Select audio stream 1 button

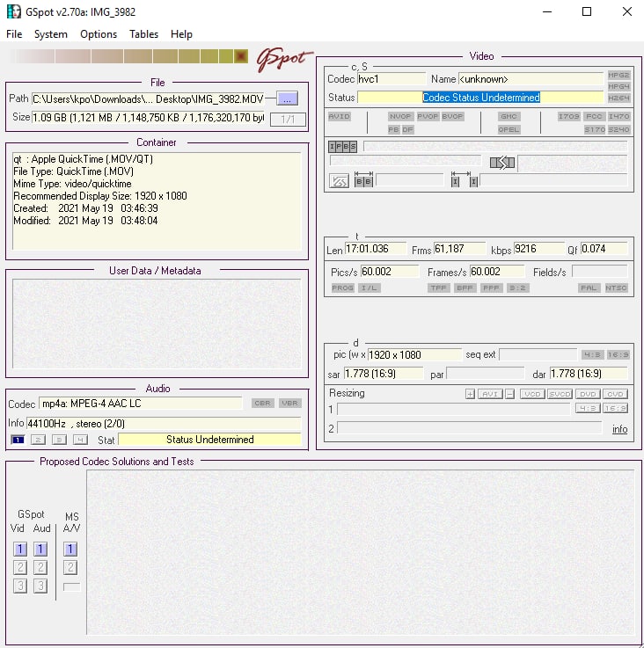[x=18, y=440]
